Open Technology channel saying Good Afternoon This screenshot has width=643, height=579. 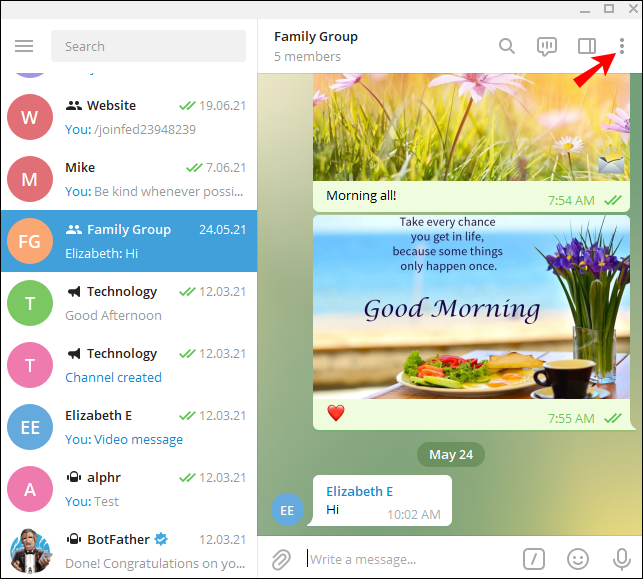[129, 303]
